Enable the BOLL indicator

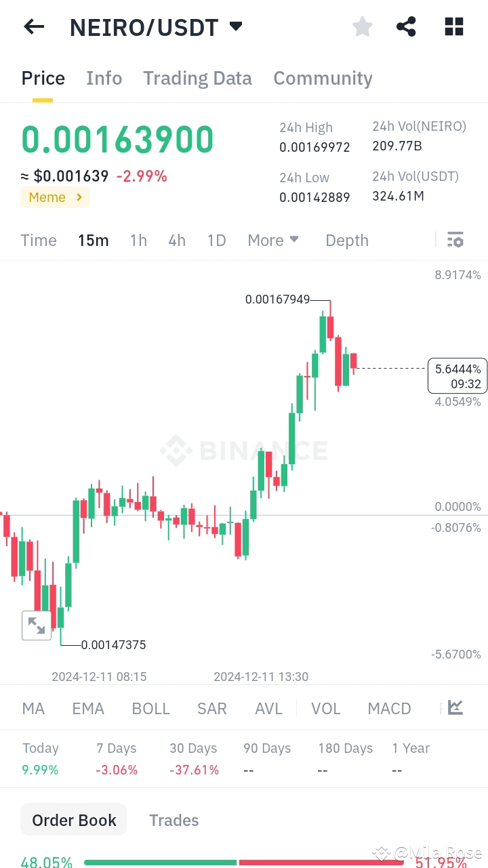[150, 708]
